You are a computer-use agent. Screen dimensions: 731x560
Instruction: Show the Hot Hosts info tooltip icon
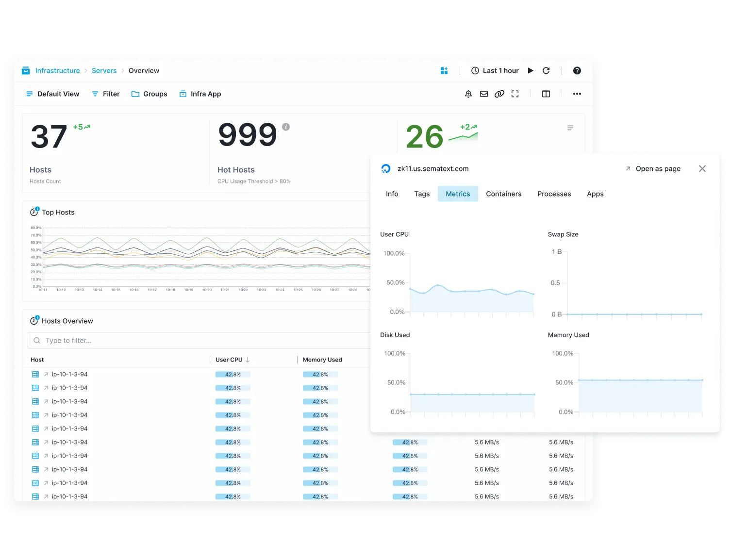286,127
